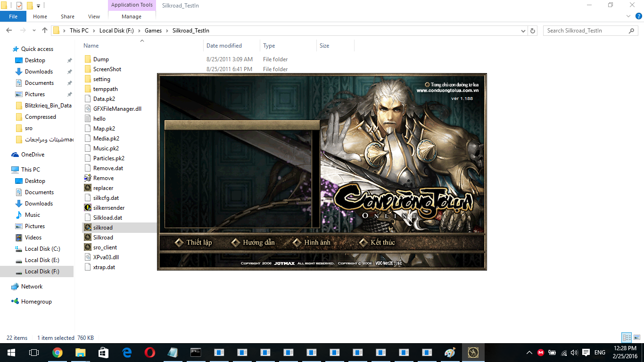644x362 pixels.
Task: Open Windows Start menu
Action: coord(11,353)
